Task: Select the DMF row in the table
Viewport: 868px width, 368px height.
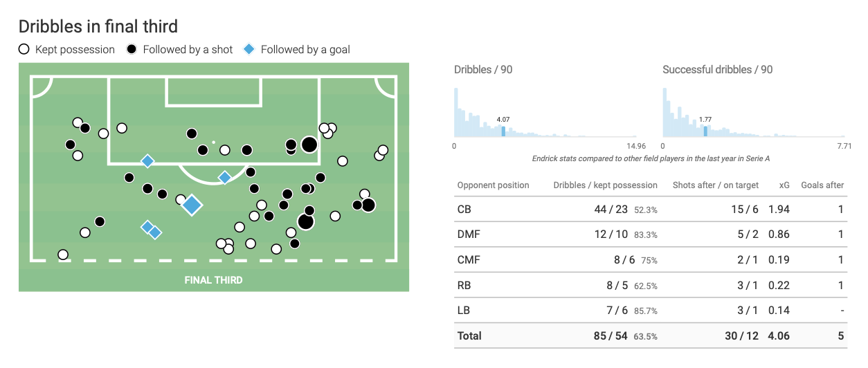Action: point(650,234)
